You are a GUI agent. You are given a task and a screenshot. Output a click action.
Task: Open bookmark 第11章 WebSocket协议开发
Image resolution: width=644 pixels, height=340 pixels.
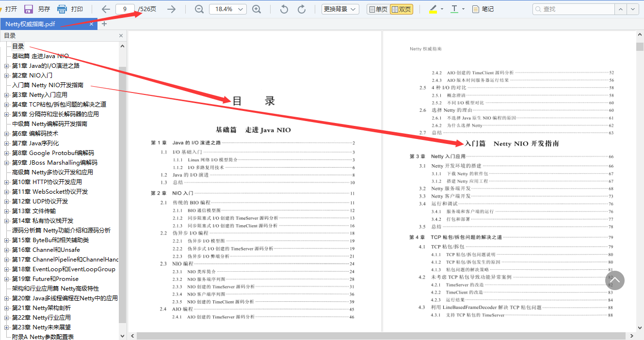click(50, 191)
